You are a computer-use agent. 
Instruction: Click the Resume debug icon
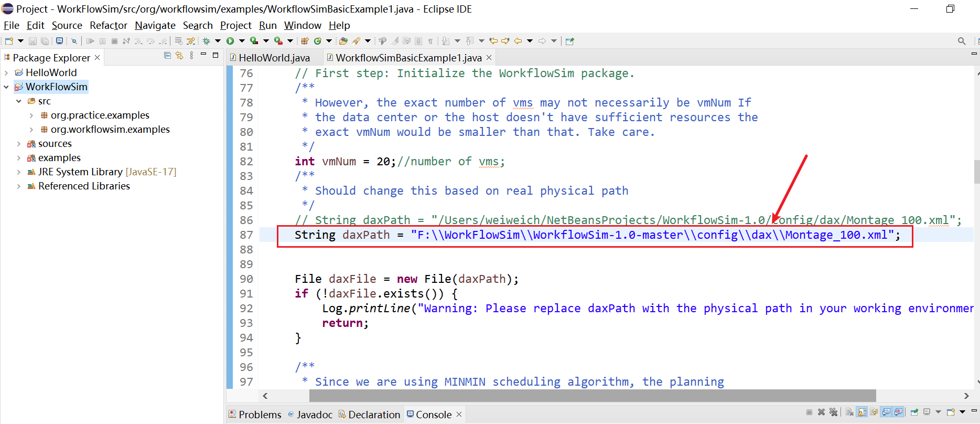90,41
